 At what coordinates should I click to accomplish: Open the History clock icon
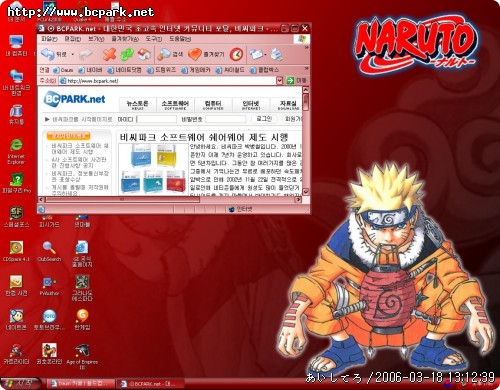[x=236, y=54]
